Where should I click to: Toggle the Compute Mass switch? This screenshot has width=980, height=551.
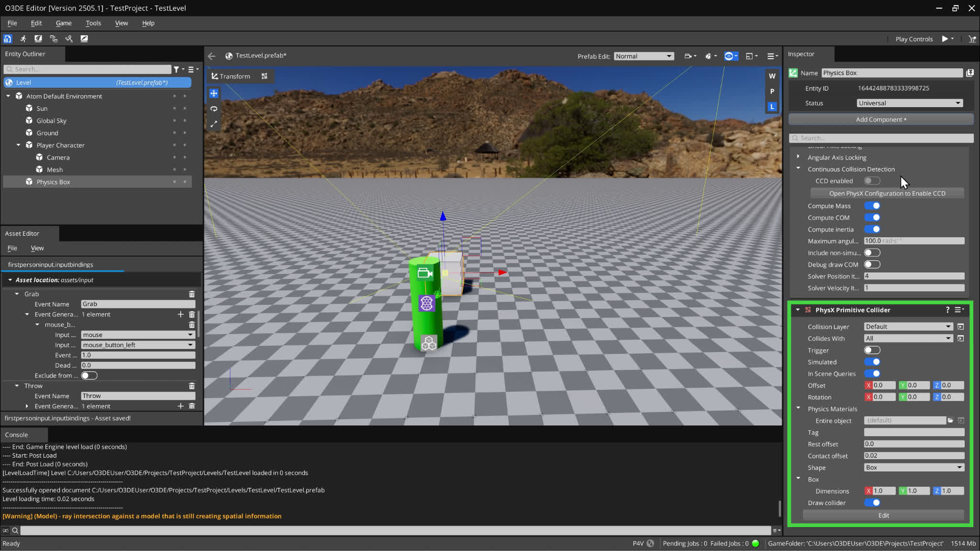click(x=872, y=206)
